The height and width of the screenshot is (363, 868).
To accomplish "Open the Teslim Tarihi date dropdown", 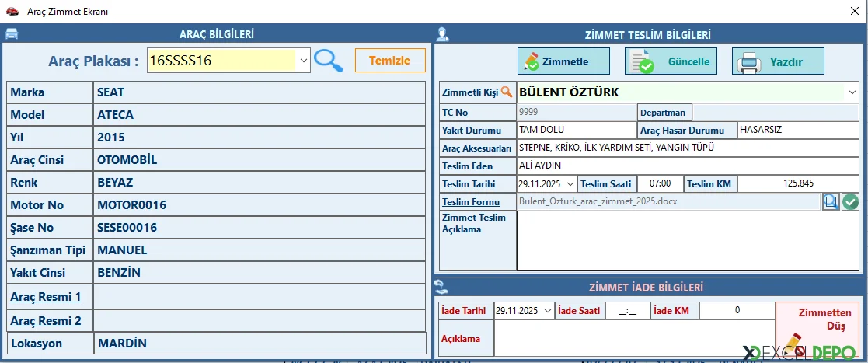I will (570, 183).
